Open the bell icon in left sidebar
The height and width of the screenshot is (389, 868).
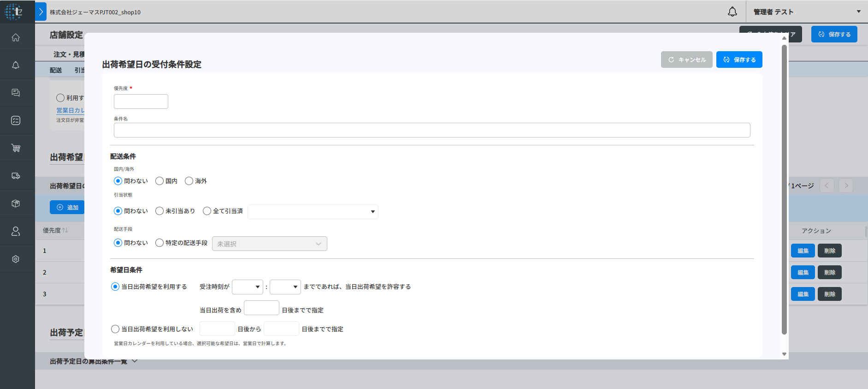click(16, 65)
